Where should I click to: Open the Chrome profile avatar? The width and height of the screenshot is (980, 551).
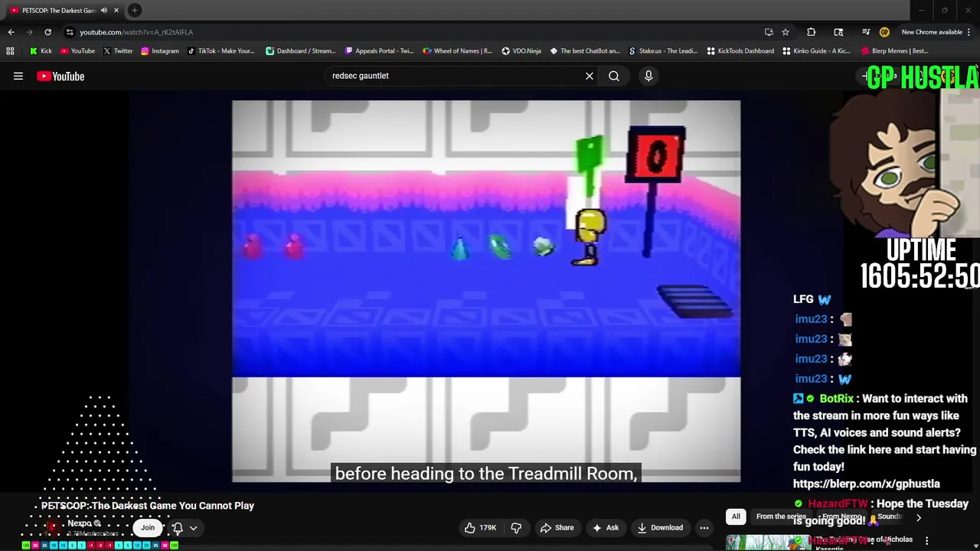coord(884,32)
